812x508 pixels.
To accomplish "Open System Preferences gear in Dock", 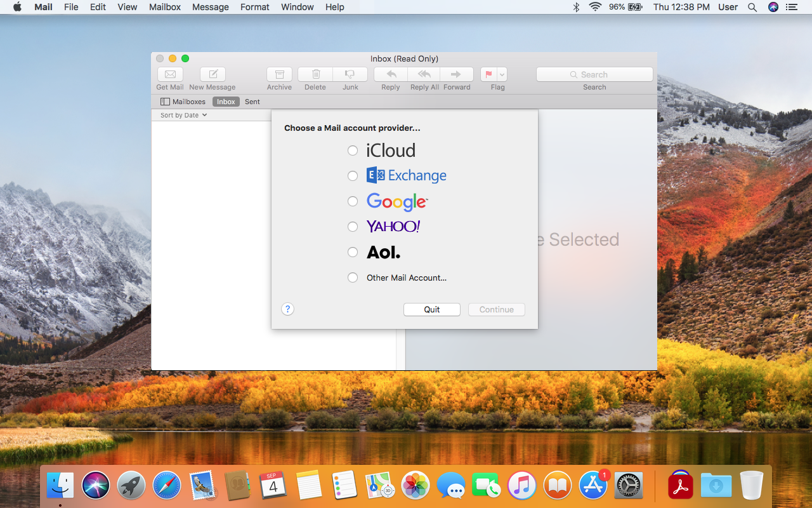I will pos(629,486).
